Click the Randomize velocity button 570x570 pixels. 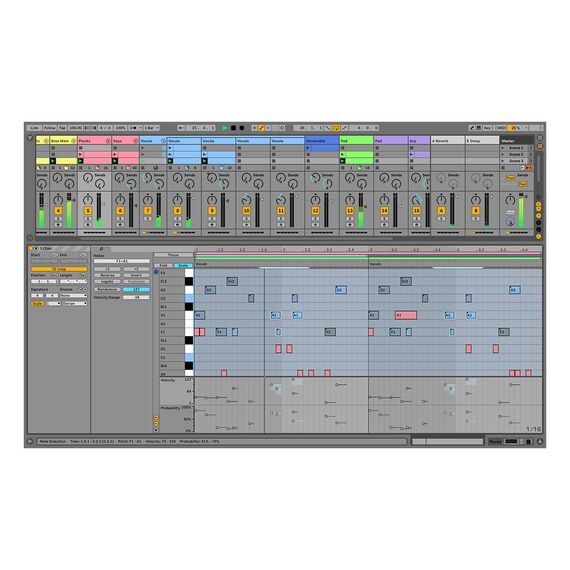point(108,289)
